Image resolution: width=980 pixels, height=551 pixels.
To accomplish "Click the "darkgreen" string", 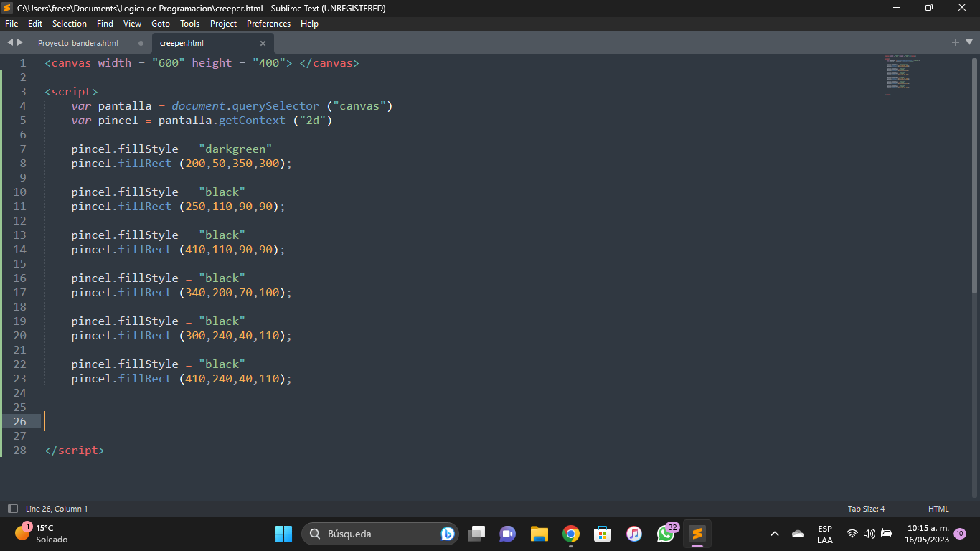I will click(x=235, y=149).
